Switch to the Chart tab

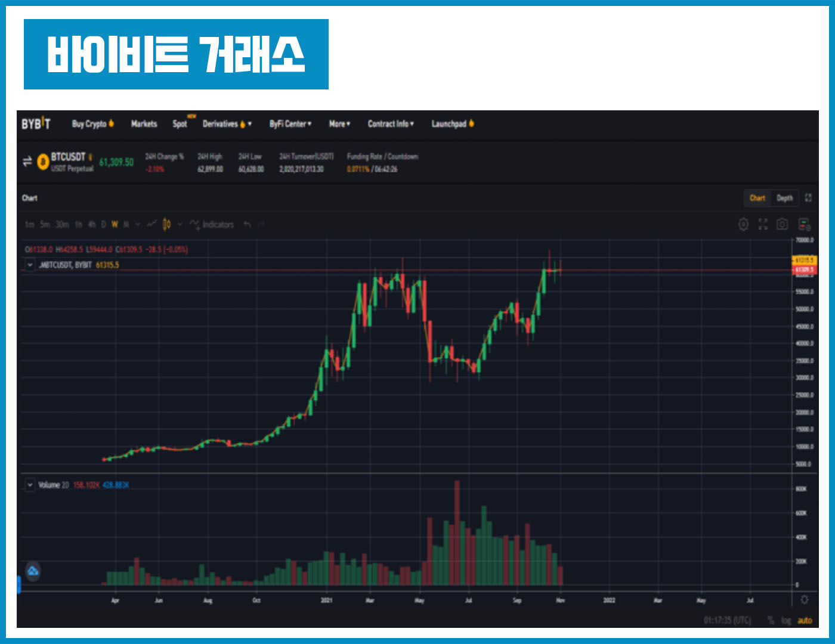757,198
